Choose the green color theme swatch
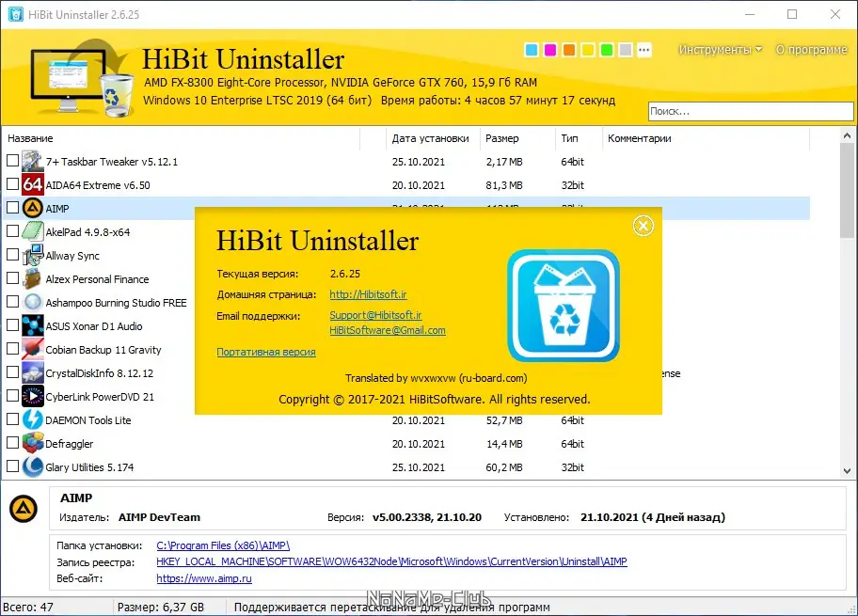This screenshot has width=858, height=616. pos(606,51)
